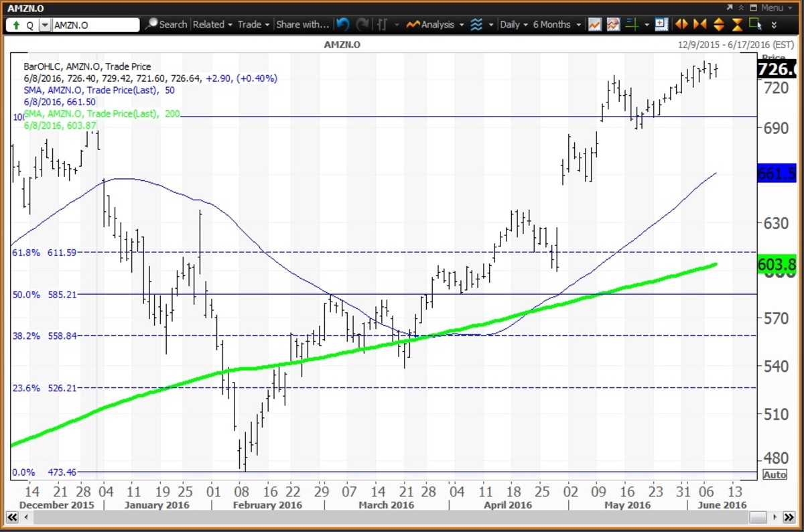
Task: Undo the last chart action
Action: click(x=343, y=25)
